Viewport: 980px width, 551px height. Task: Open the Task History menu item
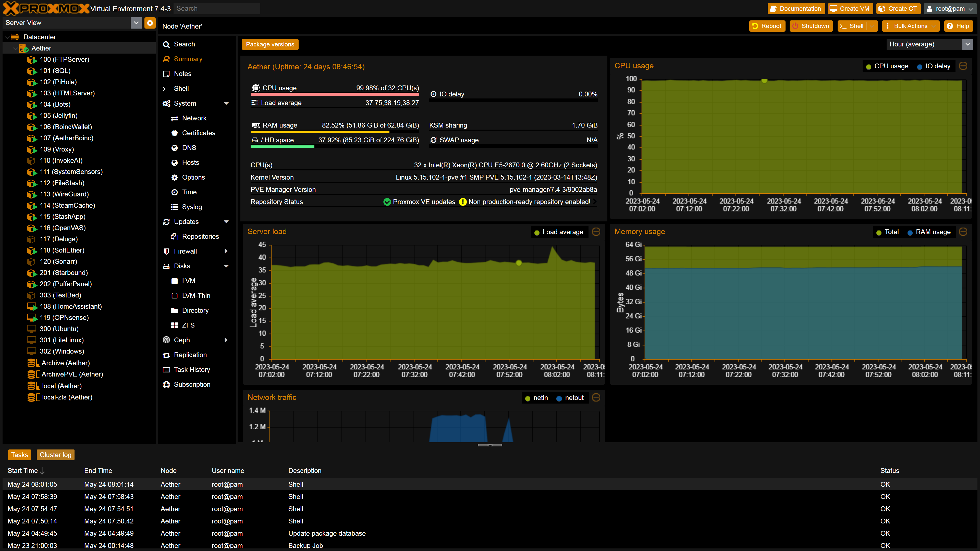(x=192, y=370)
